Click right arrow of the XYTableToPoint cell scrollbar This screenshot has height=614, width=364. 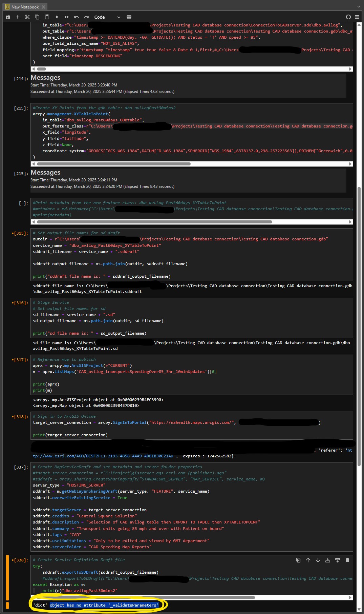350,164
